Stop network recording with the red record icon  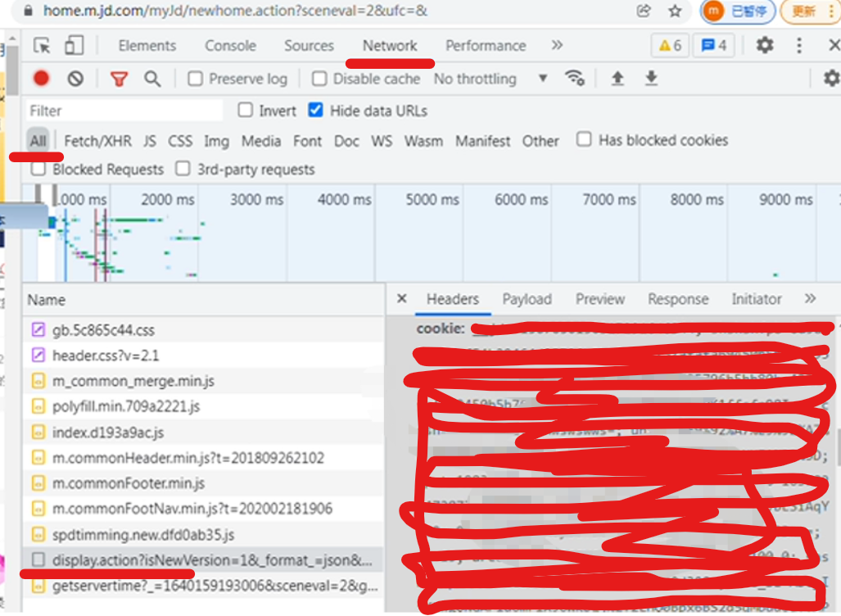(41, 79)
